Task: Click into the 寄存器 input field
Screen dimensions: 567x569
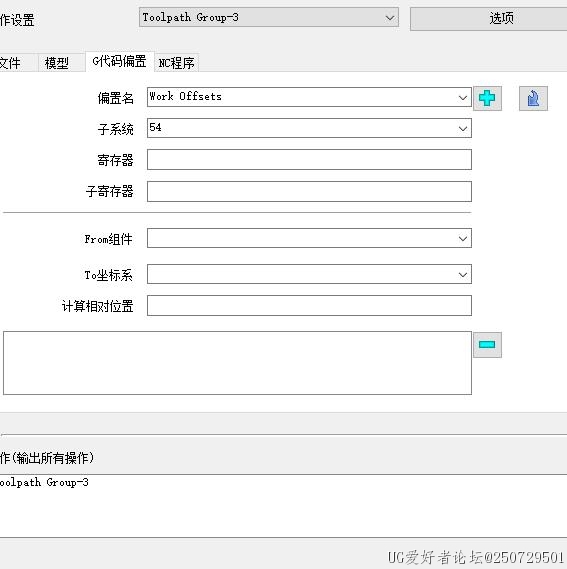Action: [x=309, y=160]
